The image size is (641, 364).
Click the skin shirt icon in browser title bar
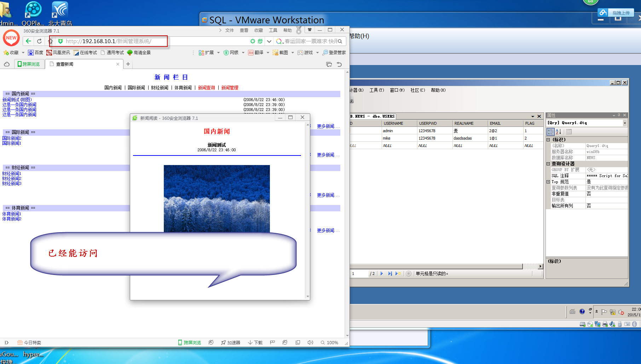pyautogui.click(x=310, y=30)
